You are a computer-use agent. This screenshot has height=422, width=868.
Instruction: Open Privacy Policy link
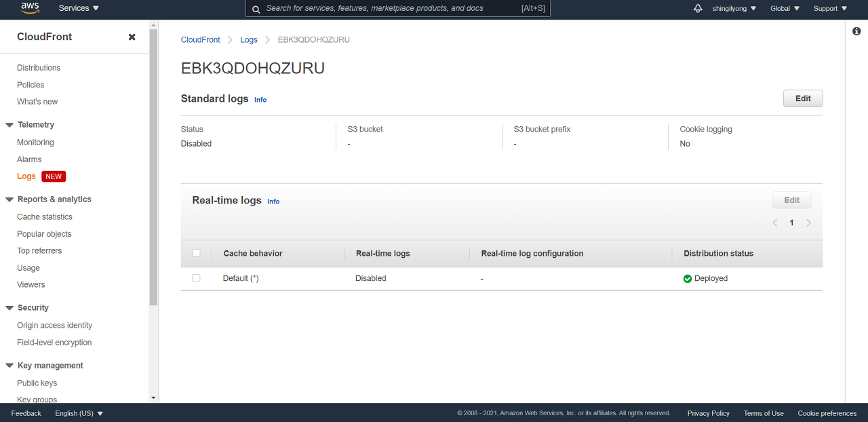[709, 413]
